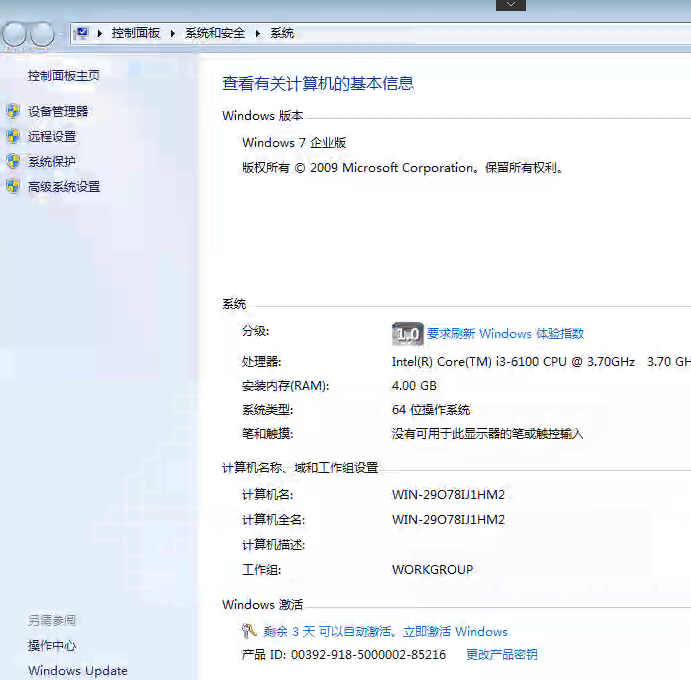Click the shield icon beside 高级系统设置
The height and width of the screenshot is (680, 691).
pyautogui.click(x=13, y=186)
